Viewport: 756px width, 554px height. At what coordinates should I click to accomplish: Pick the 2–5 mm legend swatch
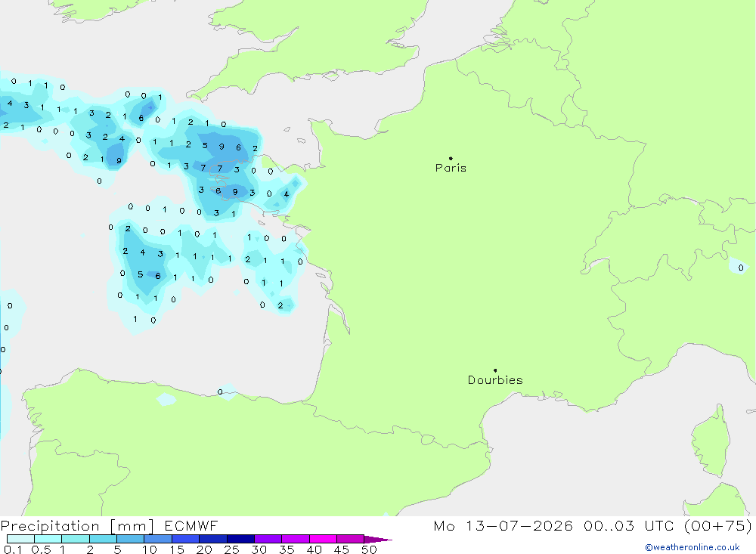pyautogui.click(x=103, y=539)
